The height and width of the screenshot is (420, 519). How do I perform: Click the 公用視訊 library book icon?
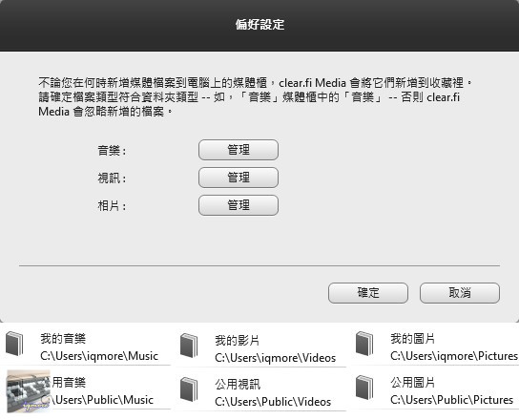click(x=189, y=389)
